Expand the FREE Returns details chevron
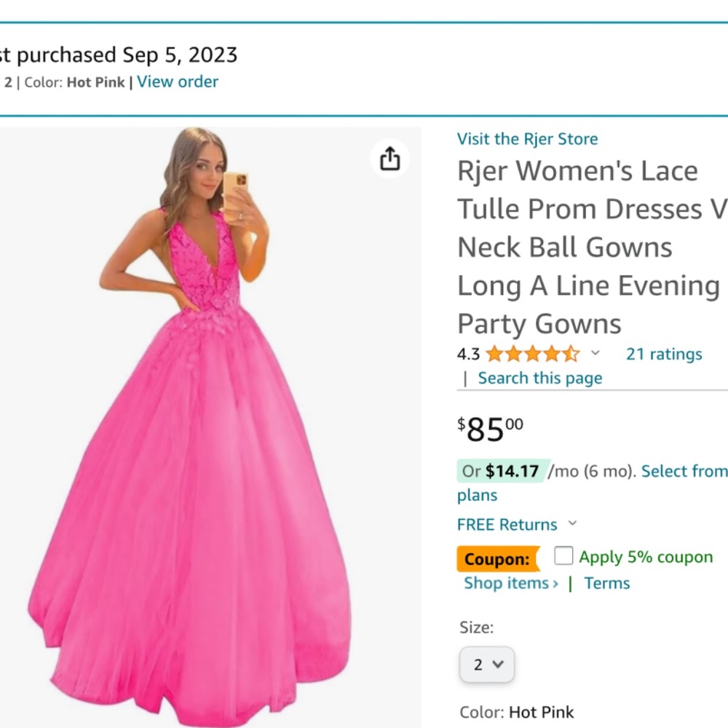The height and width of the screenshot is (728, 728). (x=573, y=524)
